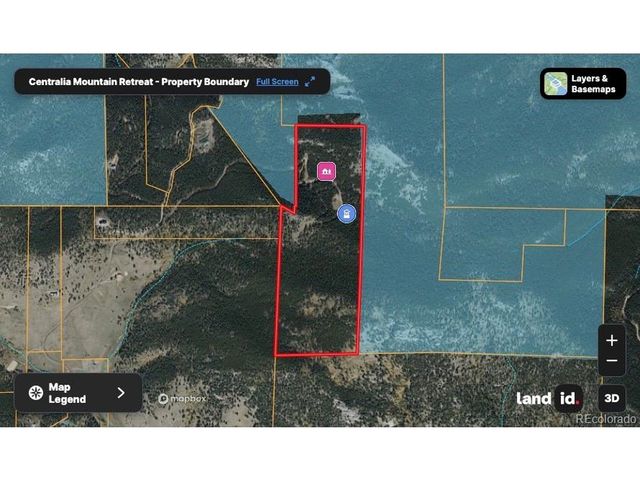
Task: Click the Map Legend compass icon
Action: point(36,393)
